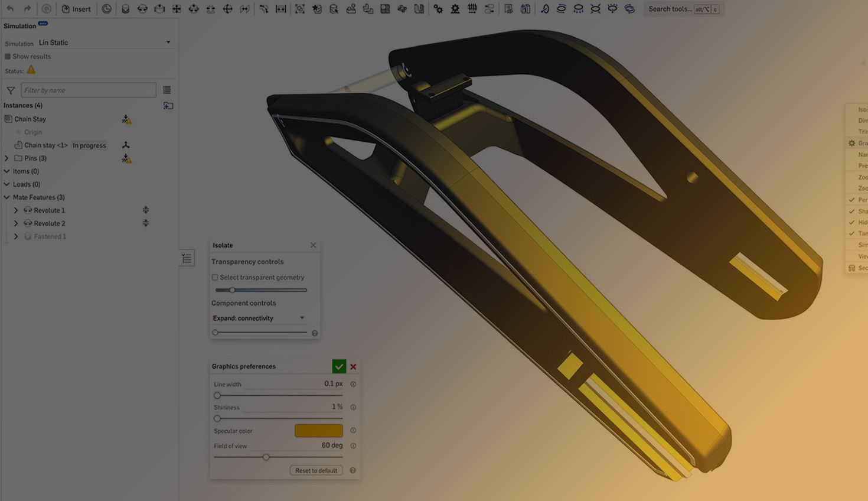Collapse the Mate Features (3) section
868x501 pixels.
(6, 197)
